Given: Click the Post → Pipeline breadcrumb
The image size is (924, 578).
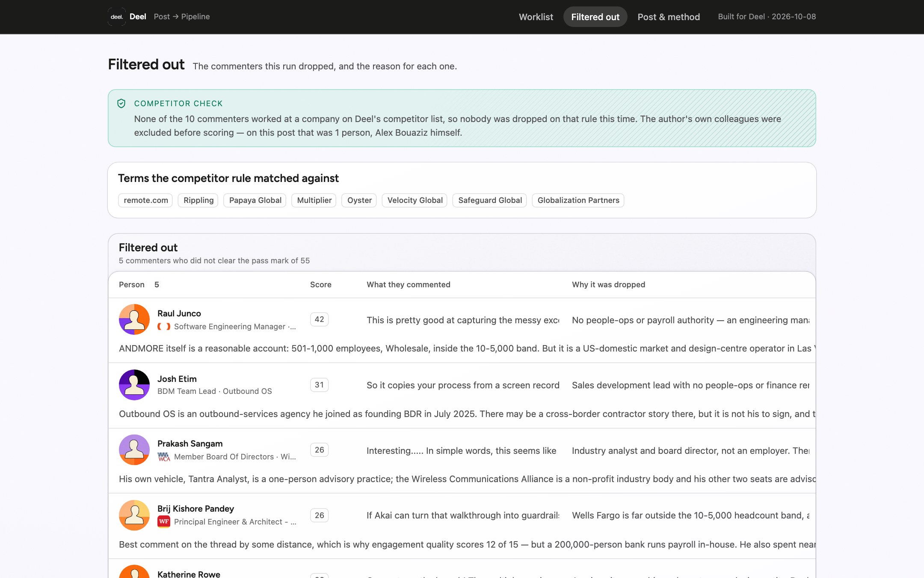Looking at the screenshot, I should pos(182,17).
